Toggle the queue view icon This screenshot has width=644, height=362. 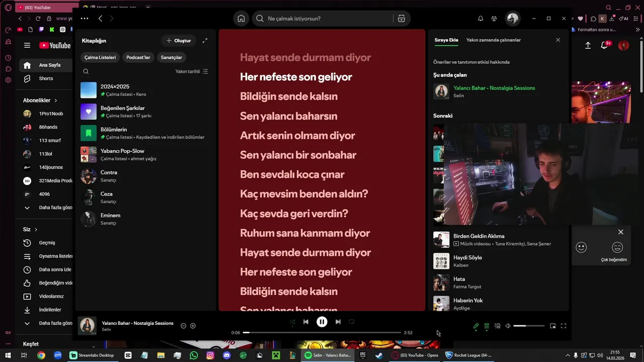pos(487,326)
